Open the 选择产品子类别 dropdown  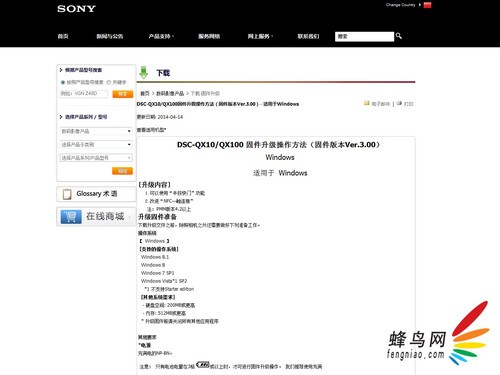point(96,144)
